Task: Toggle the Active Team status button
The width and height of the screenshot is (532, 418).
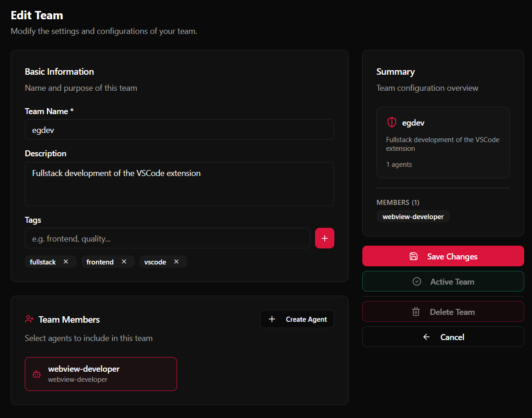Action: 443,281
